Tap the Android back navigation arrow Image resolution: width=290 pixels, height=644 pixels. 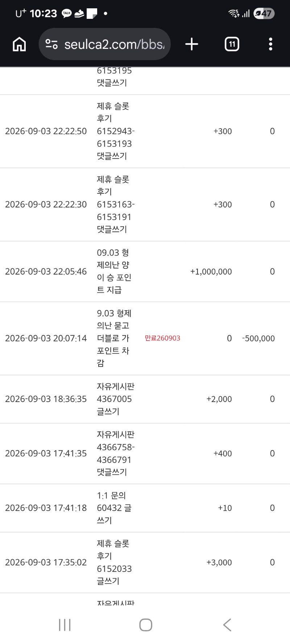click(227, 625)
